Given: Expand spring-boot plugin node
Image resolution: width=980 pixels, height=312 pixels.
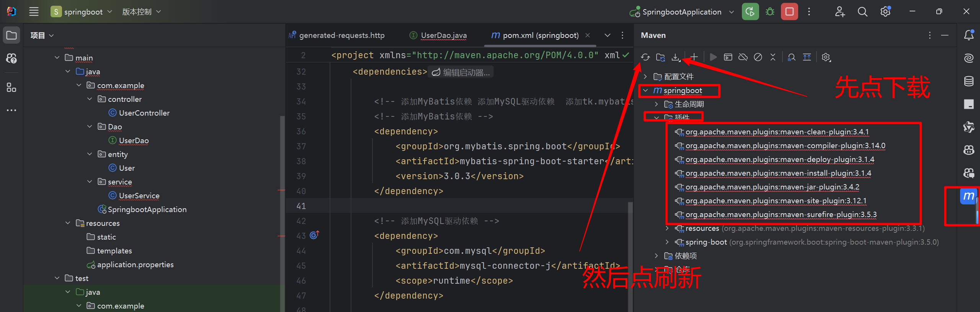Looking at the screenshot, I should (x=667, y=242).
